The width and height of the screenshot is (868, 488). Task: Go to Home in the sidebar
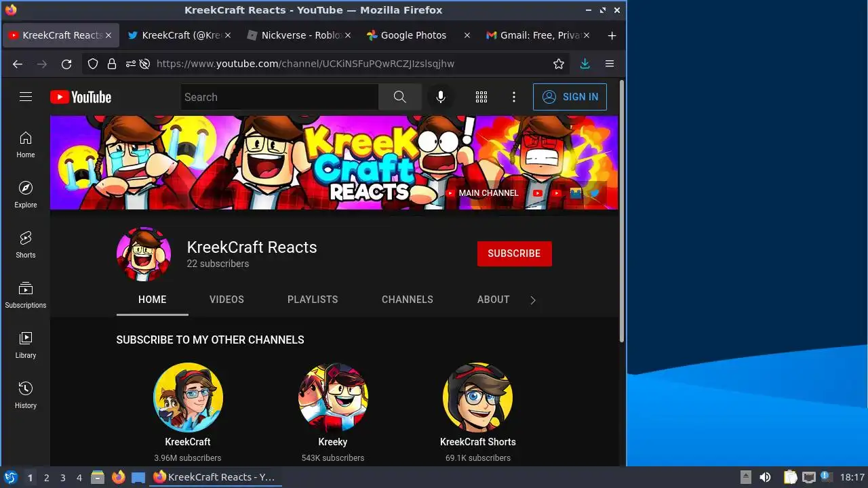tap(26, 144)
